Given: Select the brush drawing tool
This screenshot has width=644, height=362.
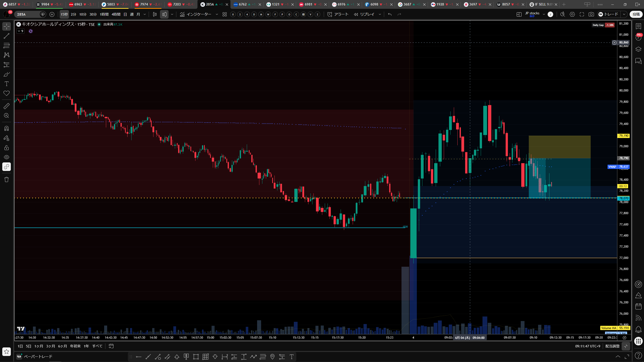Looking at the screenshot, I should pos(7,74).
